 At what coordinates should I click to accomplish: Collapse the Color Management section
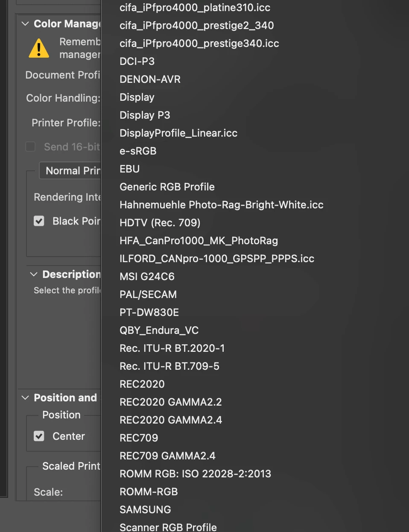point(25,24)
